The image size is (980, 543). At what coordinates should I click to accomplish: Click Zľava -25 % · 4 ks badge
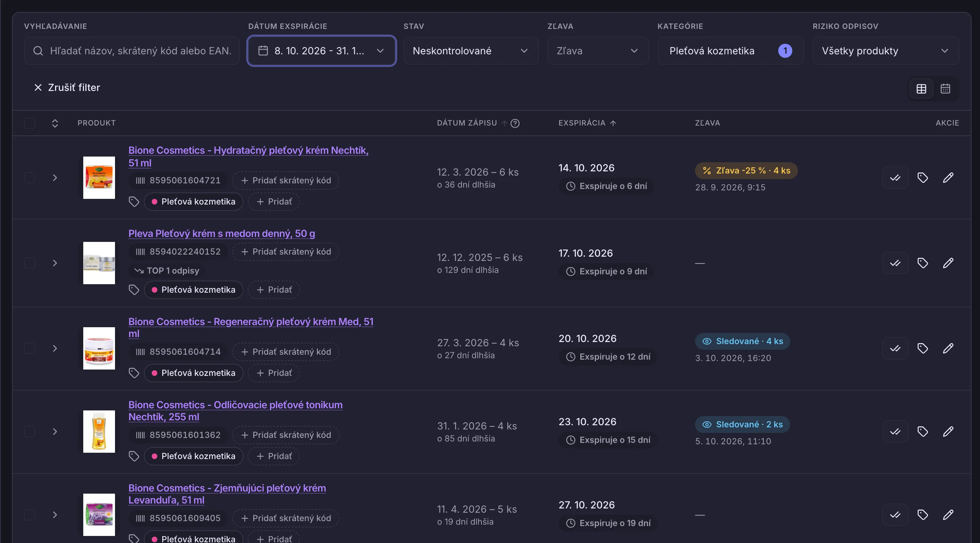click(746, 170)
